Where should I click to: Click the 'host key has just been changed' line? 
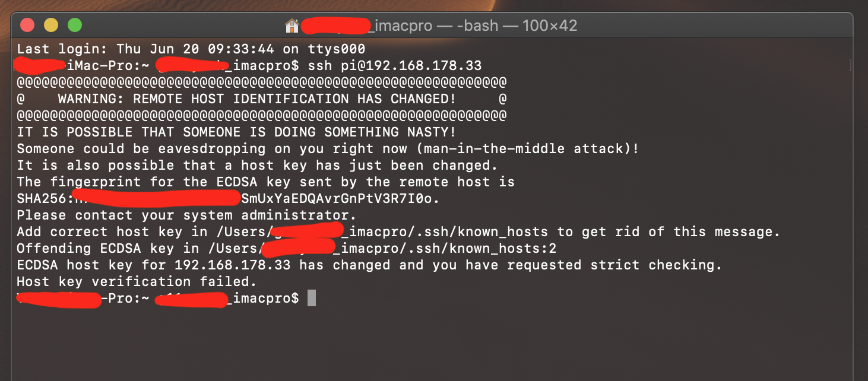(x=256, y=165)
